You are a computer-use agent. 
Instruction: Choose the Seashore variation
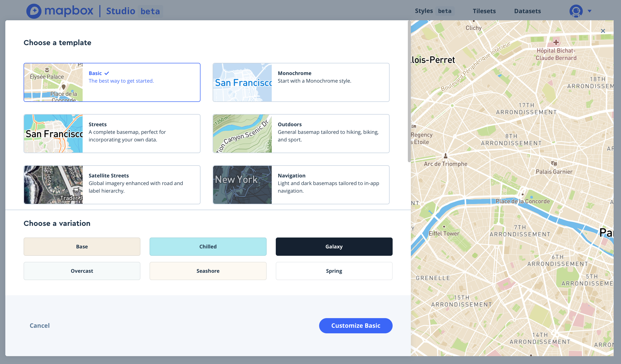[x=208, y=271]
